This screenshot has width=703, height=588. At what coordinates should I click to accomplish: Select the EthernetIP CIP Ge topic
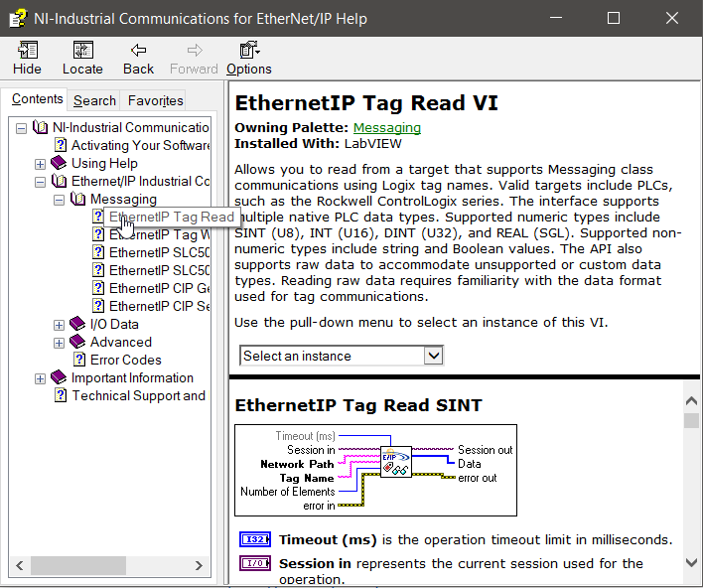[159, 288]
